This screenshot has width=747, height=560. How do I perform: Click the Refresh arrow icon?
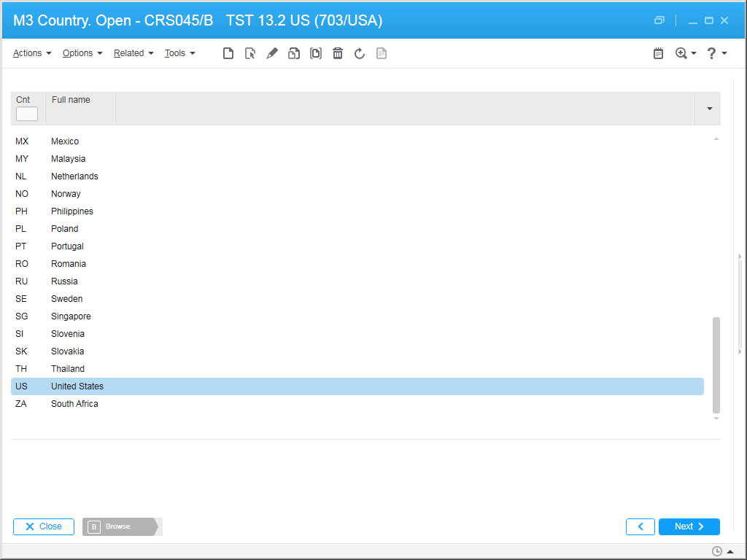click(x=360, y=53)
